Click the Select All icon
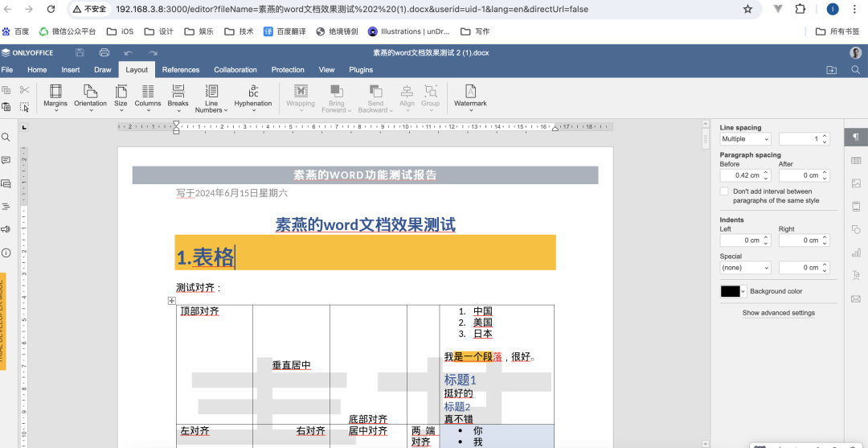This screenshot has width=868, height=448. [24, 107]
